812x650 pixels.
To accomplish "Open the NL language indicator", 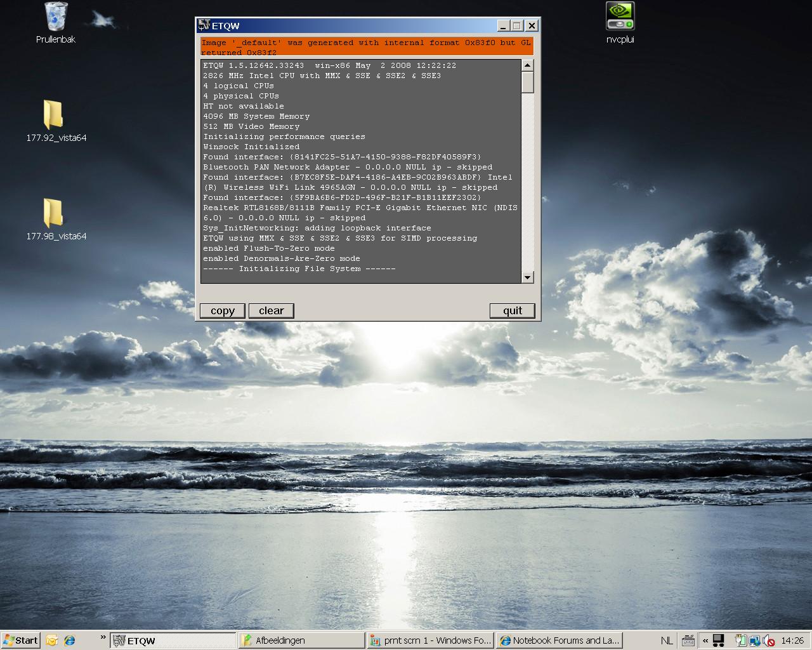I will click(x=667, y=640).
